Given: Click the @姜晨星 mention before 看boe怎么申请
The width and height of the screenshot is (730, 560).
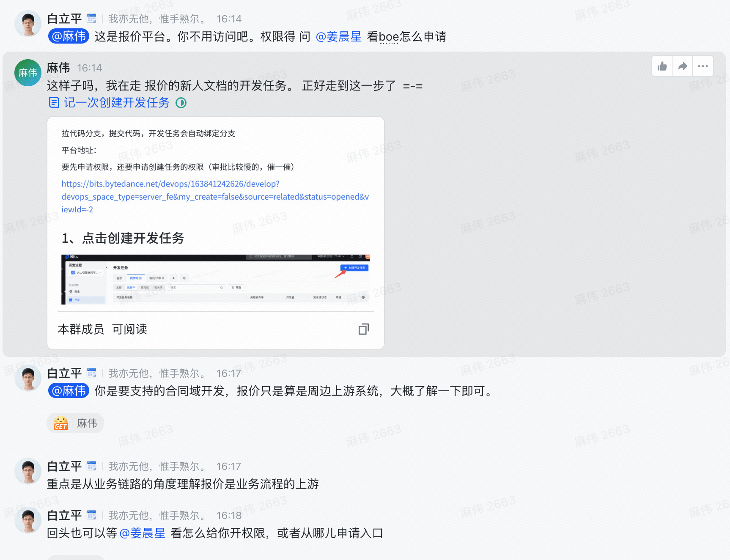Looking at the screenshot, I should 339,37.
